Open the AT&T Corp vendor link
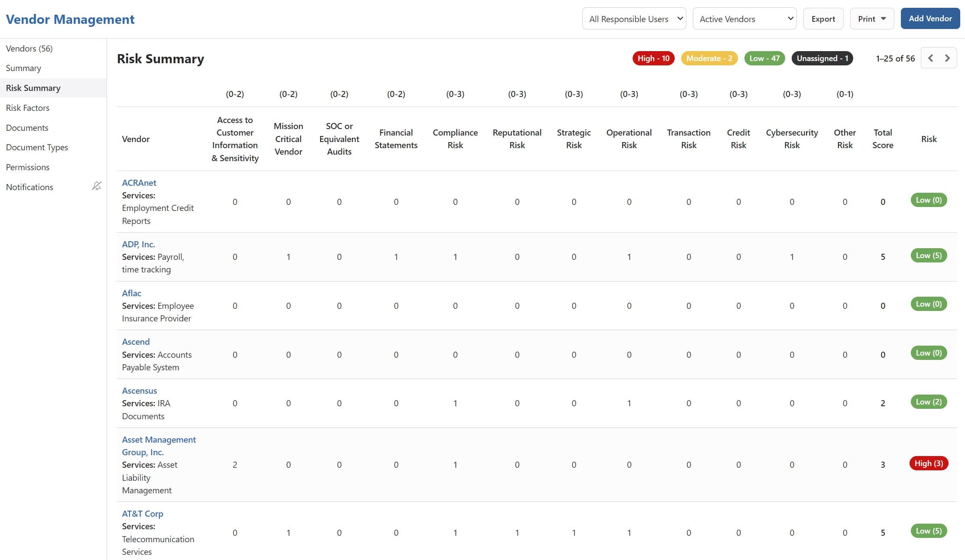The width and height of the screenshot is (965, 560). click(142, 514)
